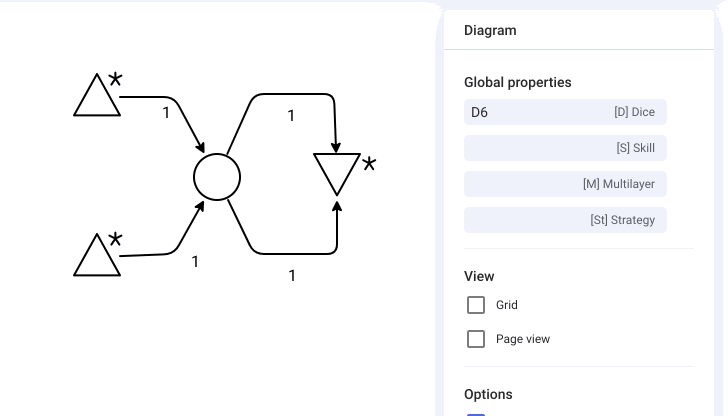
Task: Select label 1 below the lower drain connection
Action: [292, 276]
